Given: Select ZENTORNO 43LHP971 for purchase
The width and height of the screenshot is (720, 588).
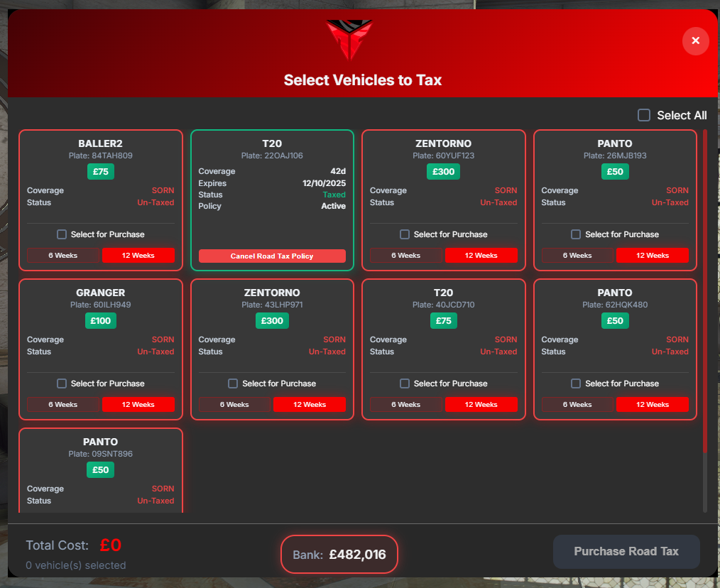Looking at the screenshot, I should point(233,383).
